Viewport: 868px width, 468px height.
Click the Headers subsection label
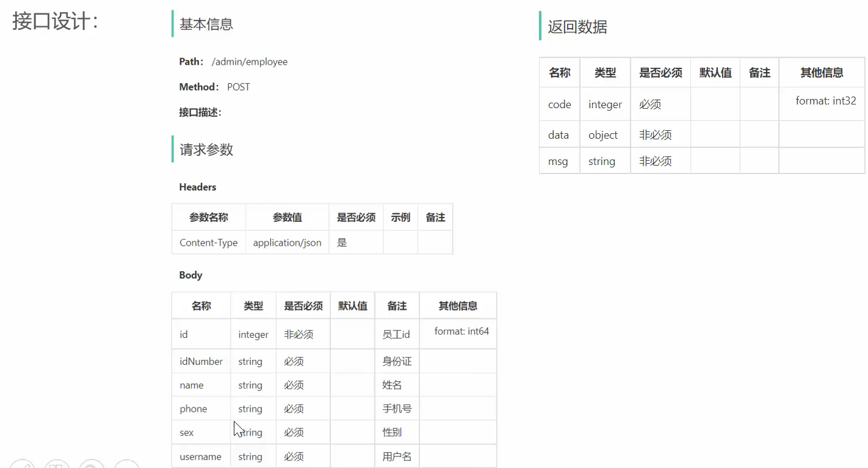point(198,187)
